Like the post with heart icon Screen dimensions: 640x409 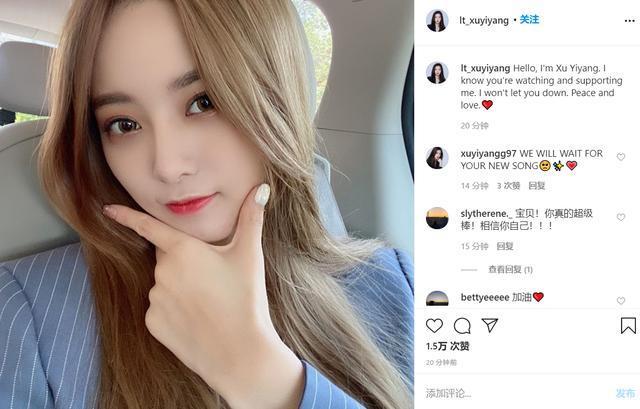(x=434, y=326)
